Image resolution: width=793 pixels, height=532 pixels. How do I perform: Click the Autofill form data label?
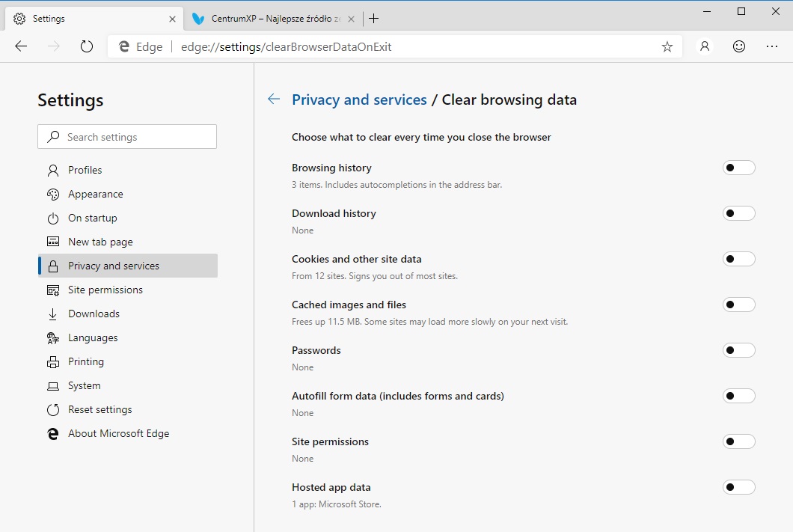click(398, 396)
